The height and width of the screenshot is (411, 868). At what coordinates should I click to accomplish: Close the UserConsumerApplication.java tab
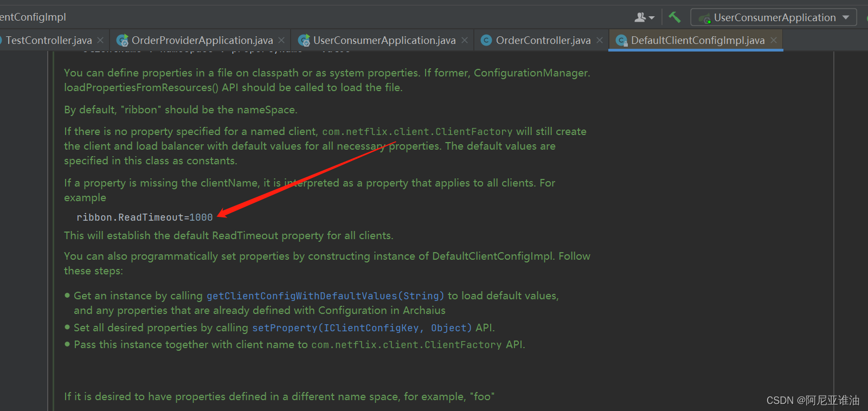[x=465, y=40]
